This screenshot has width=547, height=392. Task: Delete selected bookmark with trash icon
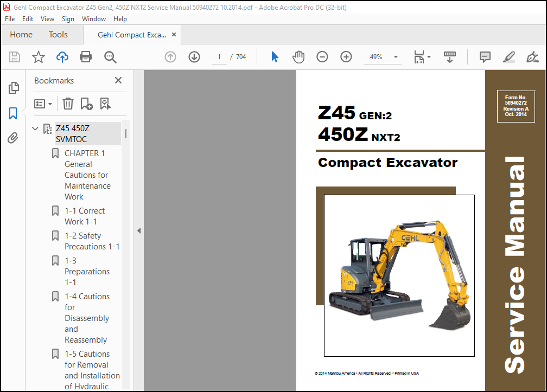click(x=68, y=104)
